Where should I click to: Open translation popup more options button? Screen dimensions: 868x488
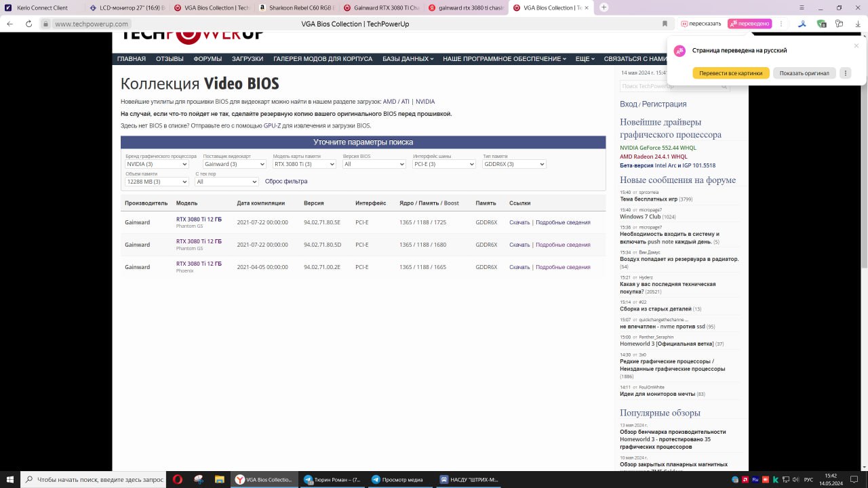pyautogui.click(x=845, y=73)
